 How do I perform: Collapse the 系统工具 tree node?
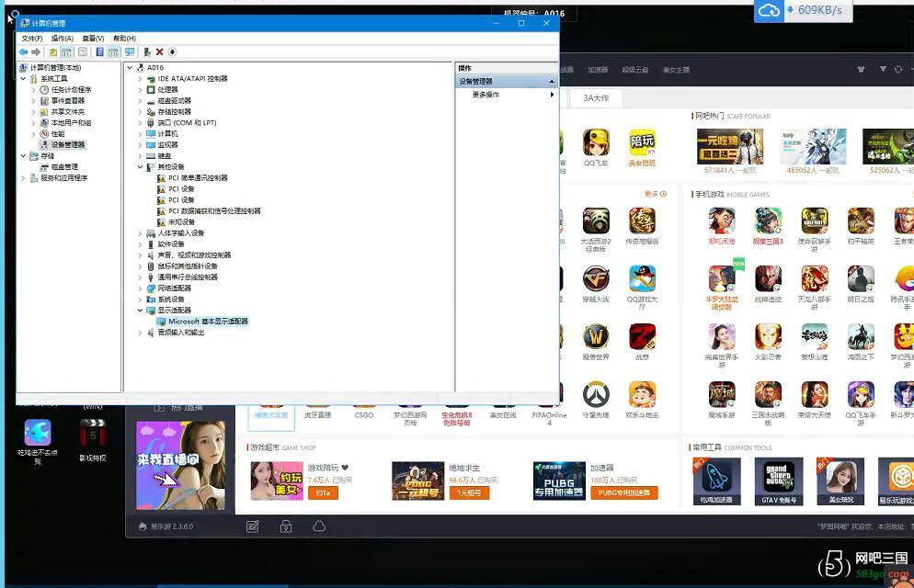[x=23, y=79]
